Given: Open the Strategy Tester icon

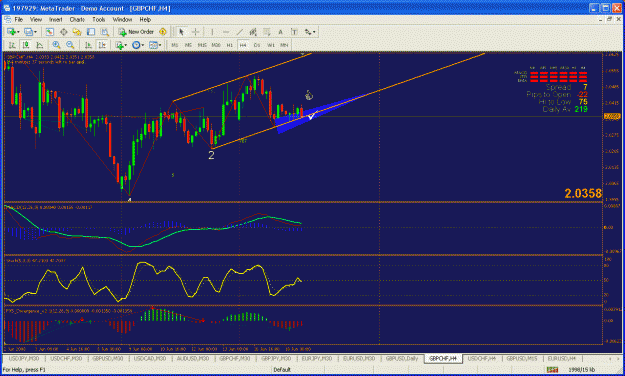Looking at the screenshot, I should pyautogui.click(x=104, y=32).
